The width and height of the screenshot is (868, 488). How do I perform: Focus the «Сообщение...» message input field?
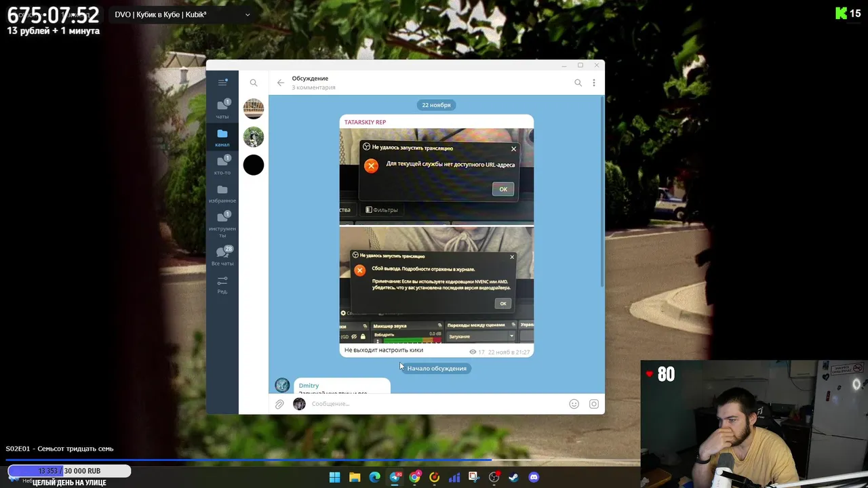[x=435, y=404]
